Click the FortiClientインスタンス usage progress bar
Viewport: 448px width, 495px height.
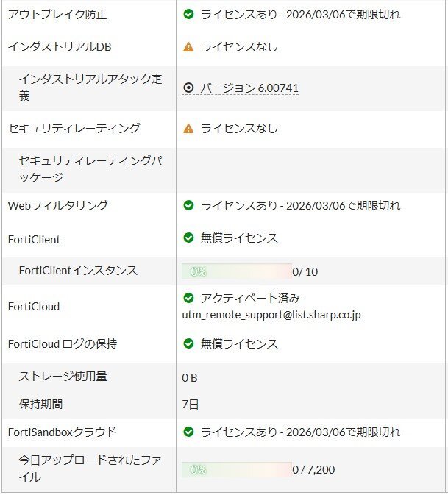pyautogui.click(x=236, y=271)
